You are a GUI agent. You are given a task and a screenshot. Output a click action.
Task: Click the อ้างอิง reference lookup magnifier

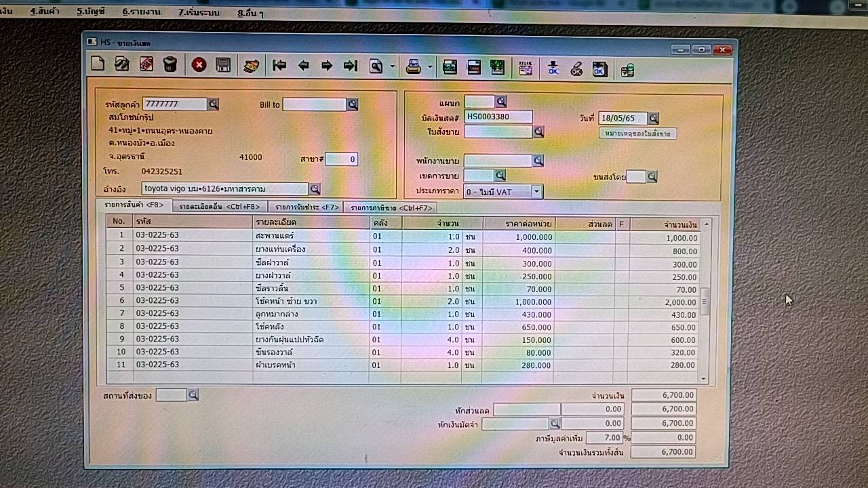[x=315, y=189]
